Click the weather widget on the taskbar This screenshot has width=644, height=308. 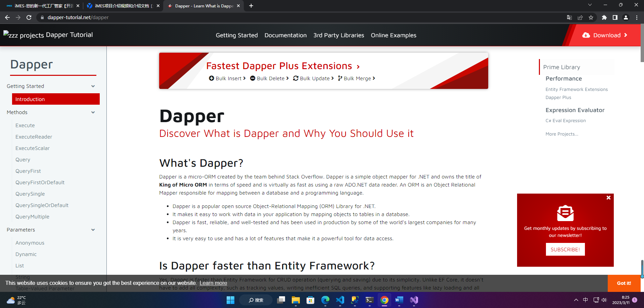[16, 300]
